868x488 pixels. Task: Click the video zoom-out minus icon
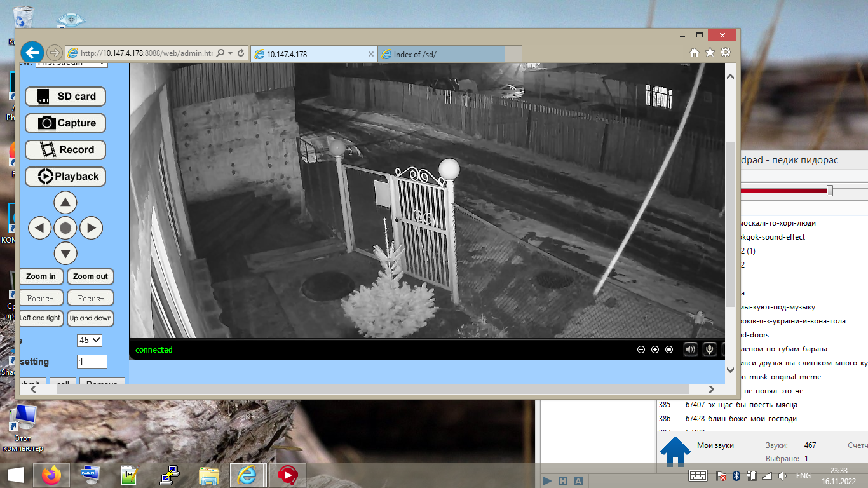641,349
